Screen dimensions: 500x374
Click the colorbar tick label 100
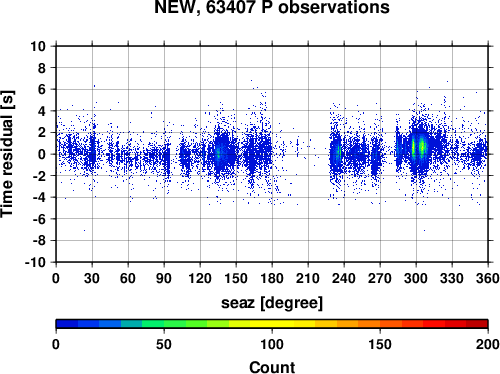pyautogui.click(x=272, y=344)
